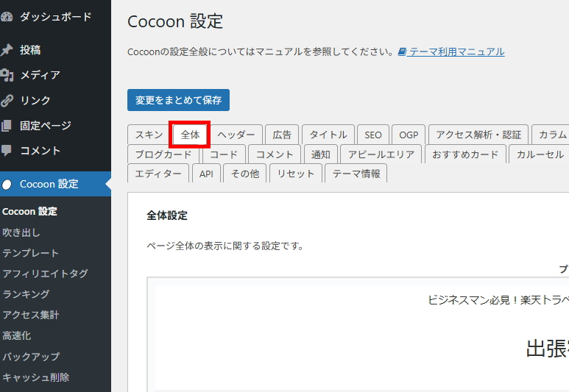
Task: Click the pages icon beside 固定ページ
Action: [x=7, y=126]
